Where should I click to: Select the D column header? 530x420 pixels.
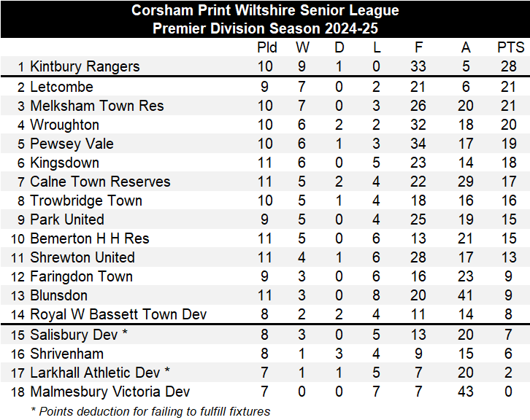(339, 48)
